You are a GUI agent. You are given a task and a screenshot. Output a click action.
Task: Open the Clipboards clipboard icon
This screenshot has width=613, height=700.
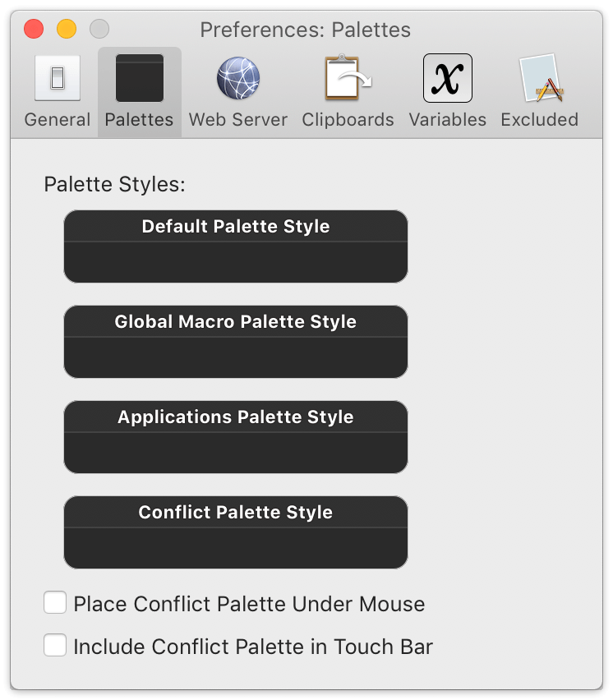[x=348, y=77]
